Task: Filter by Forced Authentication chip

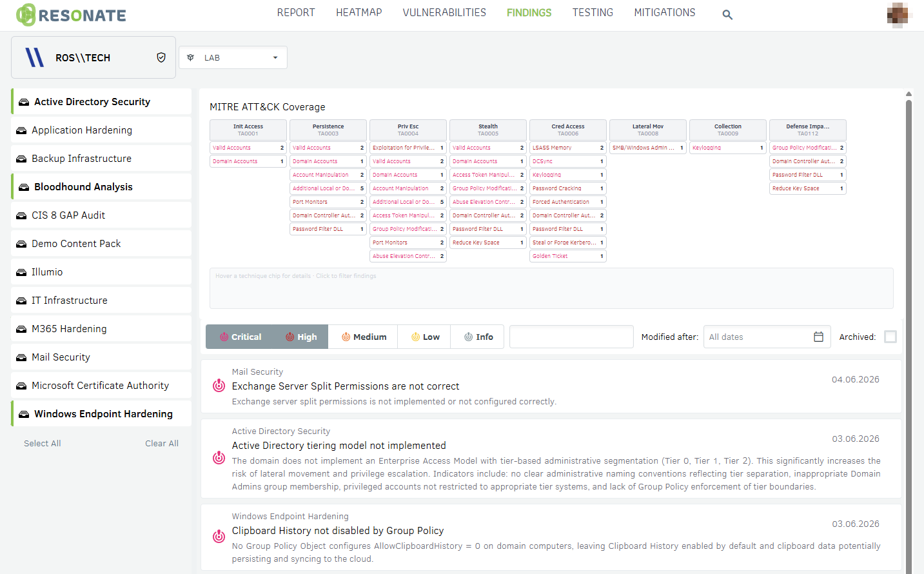Action: coord(568,202)
